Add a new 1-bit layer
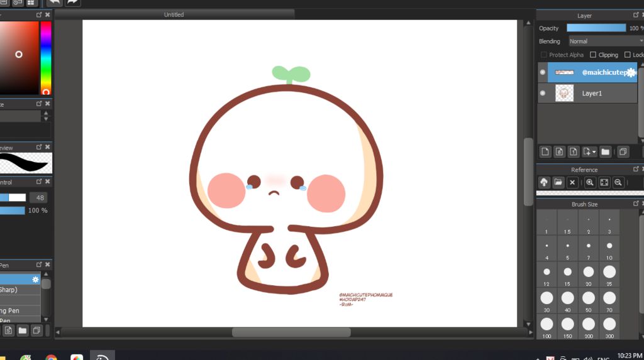 click(x=574, y=152)
